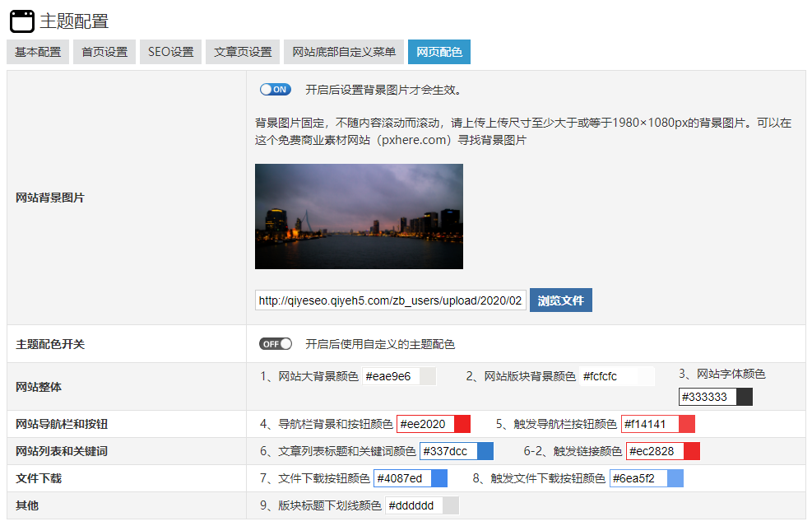Select the 网页配色 tab
The image size is (812, 526).
click(439, 52)
